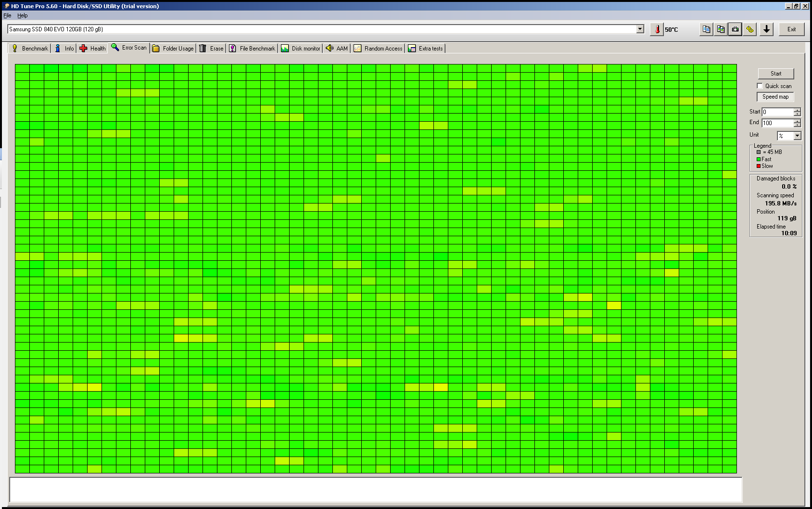This screenshot has height=509, width=812.
Task: Increase the Start value with up arrow
Action: (797, 110)
